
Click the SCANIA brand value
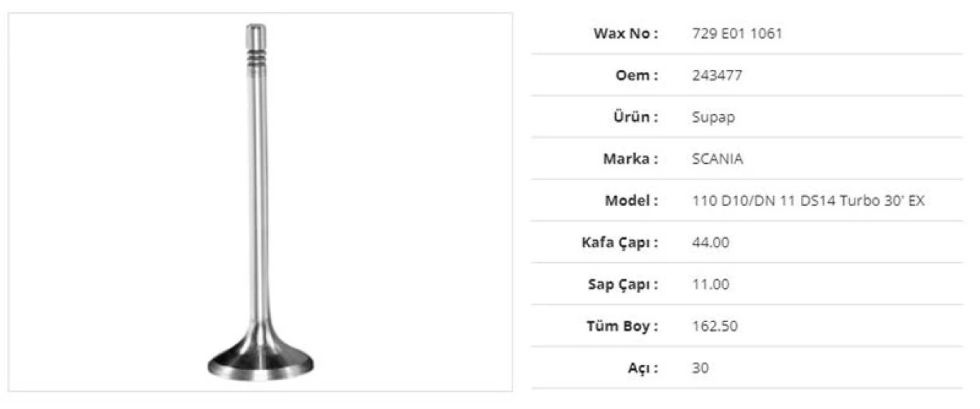[x=718, y=159]
